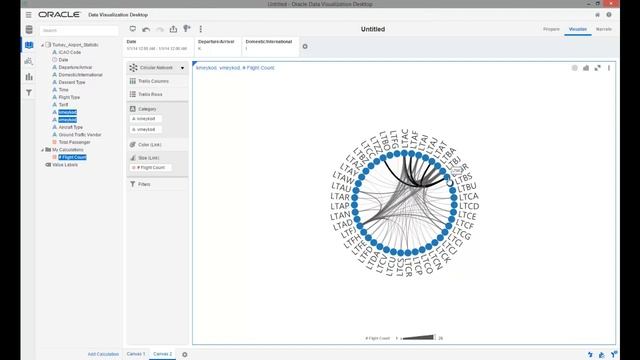Select the Value Labels item
640x360 pixels.
pos(64,165)
